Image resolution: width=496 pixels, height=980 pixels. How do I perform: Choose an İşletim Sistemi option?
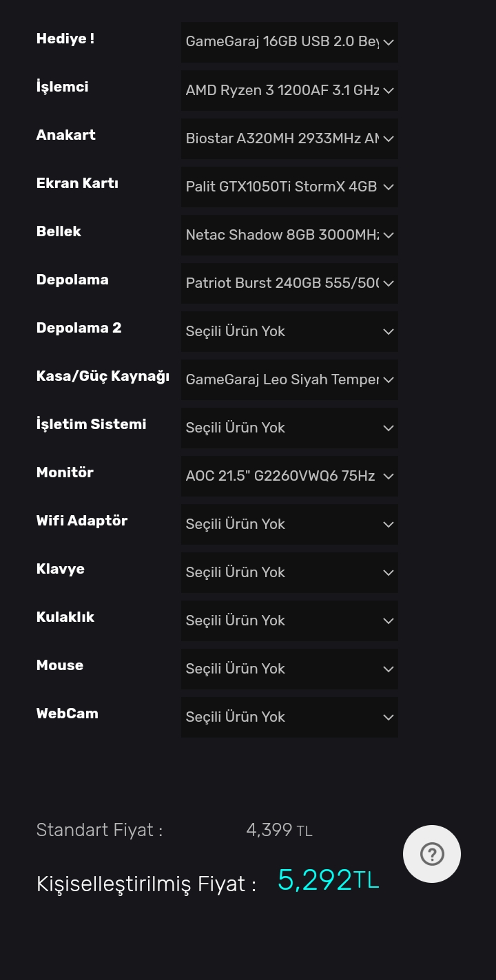(x=289, y=428)
